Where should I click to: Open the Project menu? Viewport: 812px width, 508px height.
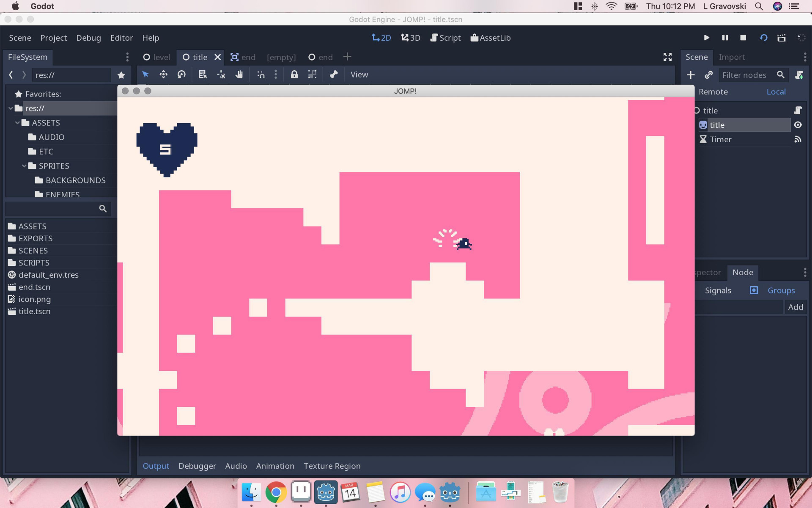(54, 38)
